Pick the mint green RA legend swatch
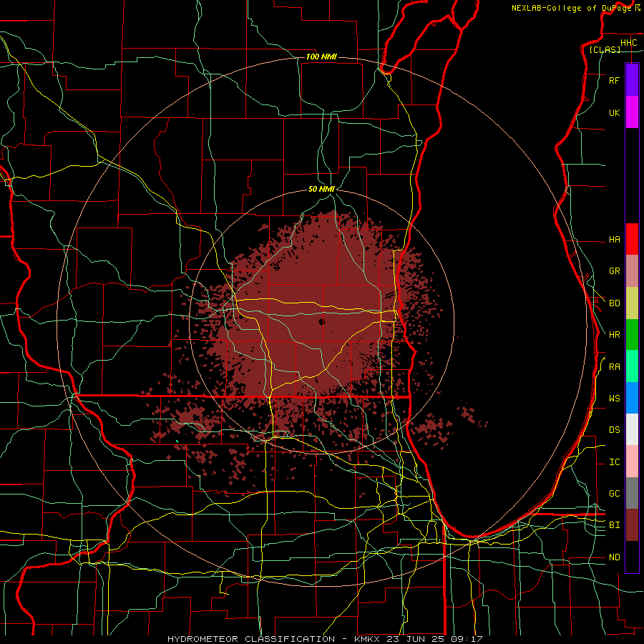 632,366
